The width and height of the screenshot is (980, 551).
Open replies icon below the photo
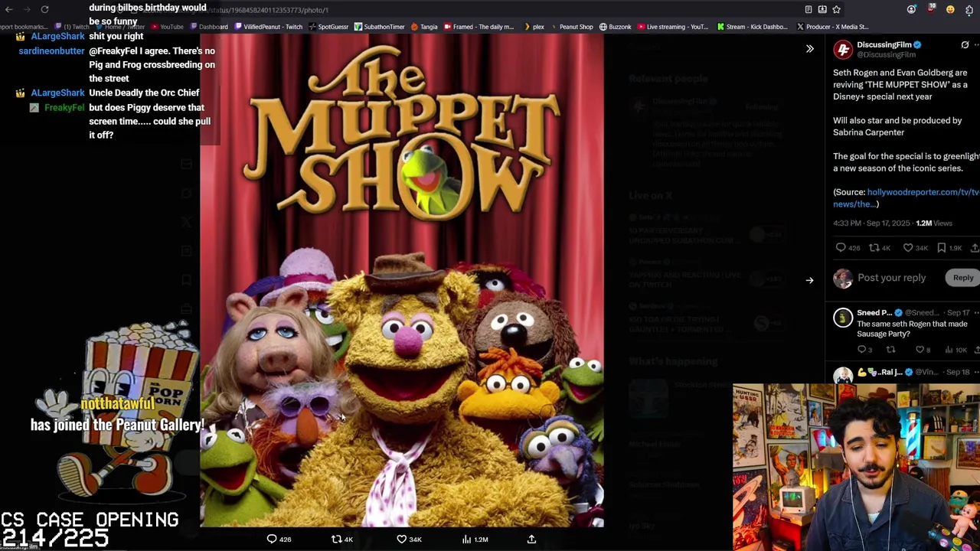(272, 540)
